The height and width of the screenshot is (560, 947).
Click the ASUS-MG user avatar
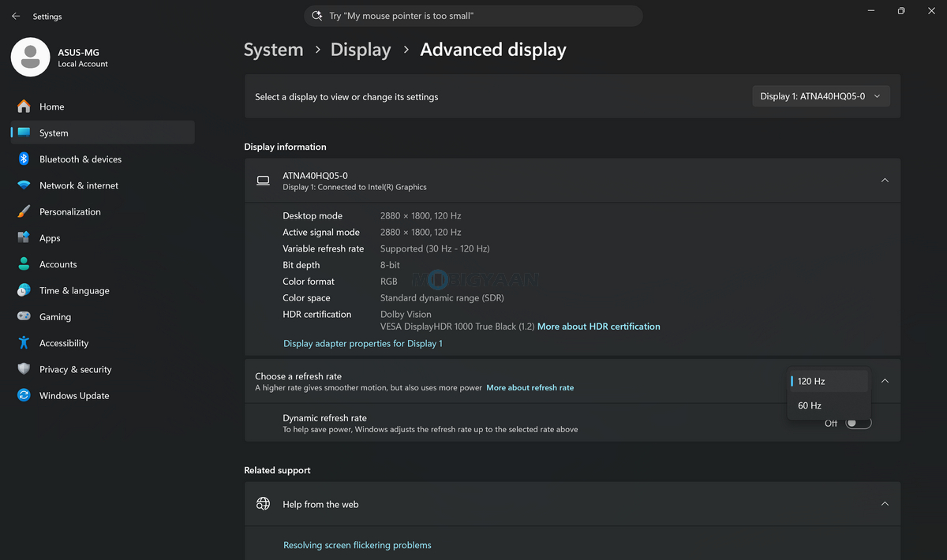point(31,57)
